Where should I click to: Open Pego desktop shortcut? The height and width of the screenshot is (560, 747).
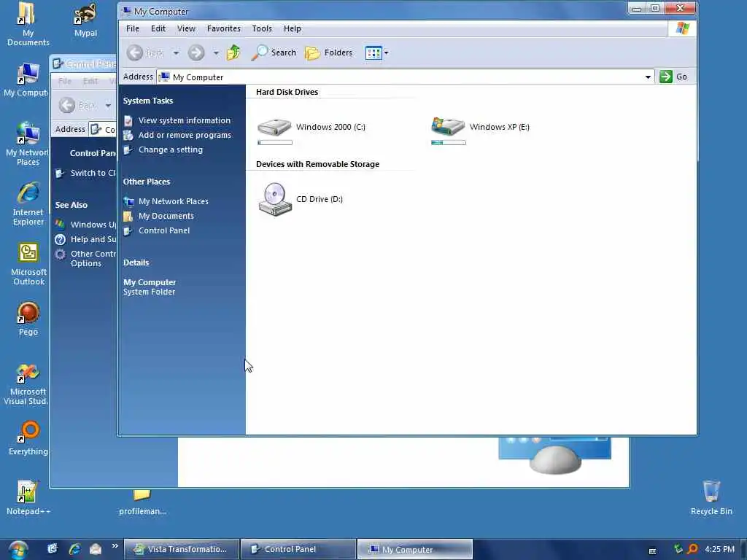tap(28, 318)
